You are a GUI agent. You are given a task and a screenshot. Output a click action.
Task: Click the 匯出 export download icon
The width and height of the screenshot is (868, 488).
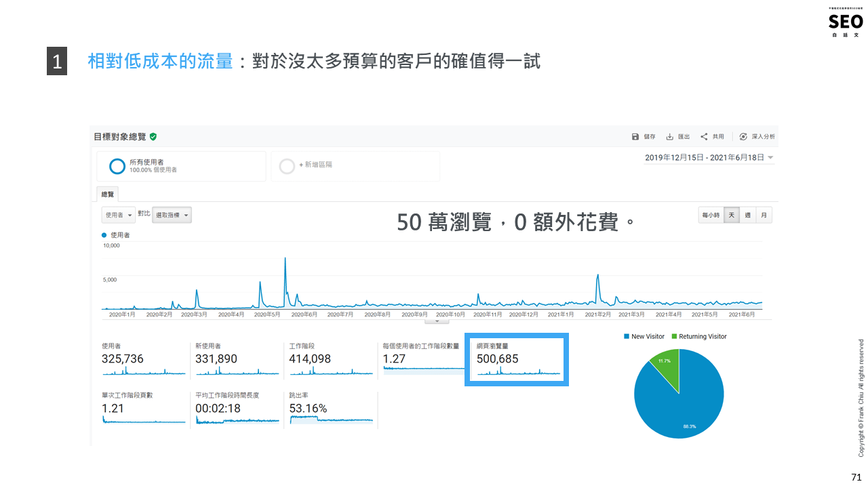669,137
